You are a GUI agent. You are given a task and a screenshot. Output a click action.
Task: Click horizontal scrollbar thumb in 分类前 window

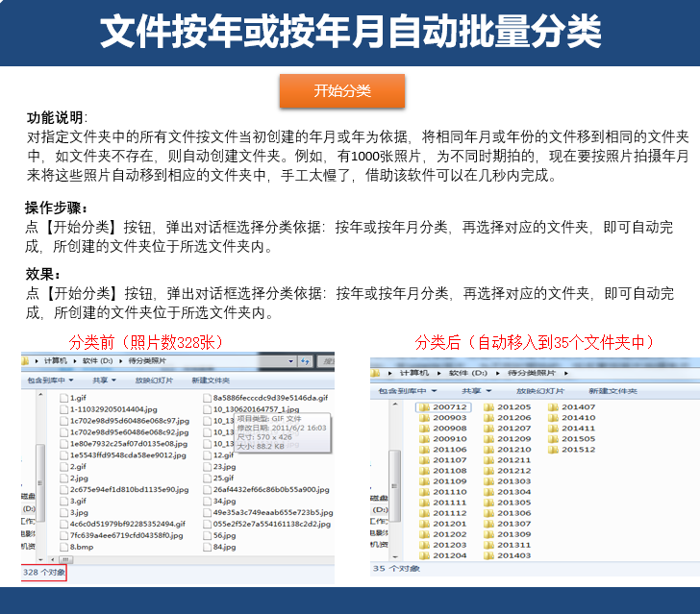[65, 559]
